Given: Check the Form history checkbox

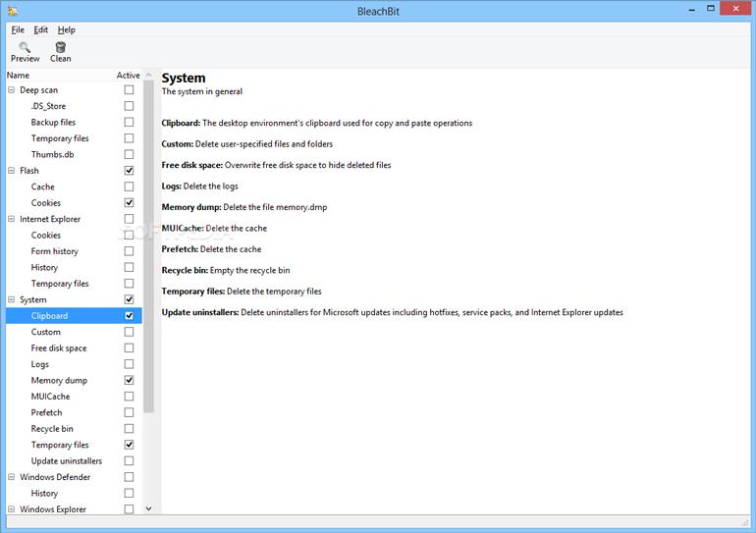Looking at the screenshot, I should coord(129,251).
